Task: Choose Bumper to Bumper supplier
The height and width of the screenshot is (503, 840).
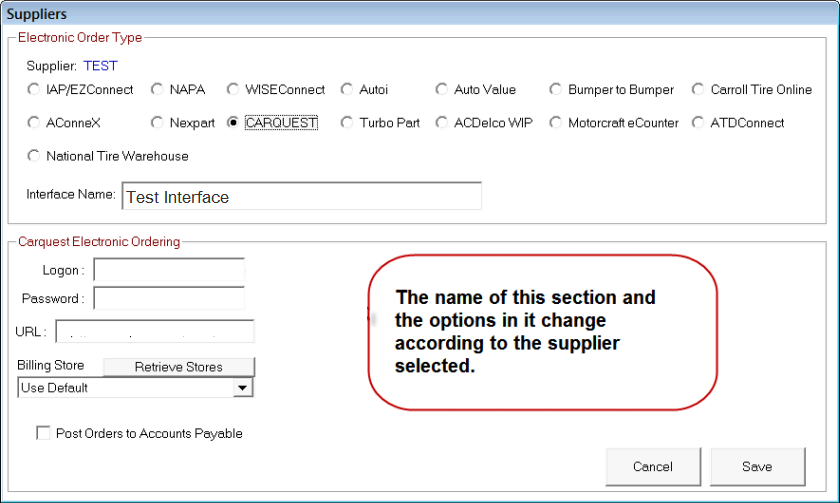Action: (x=556, y=90)
